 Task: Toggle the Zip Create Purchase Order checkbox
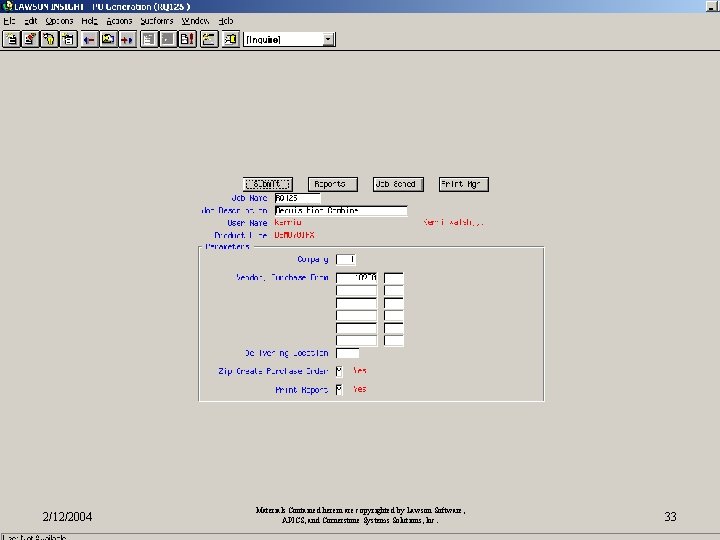(339, 371)
